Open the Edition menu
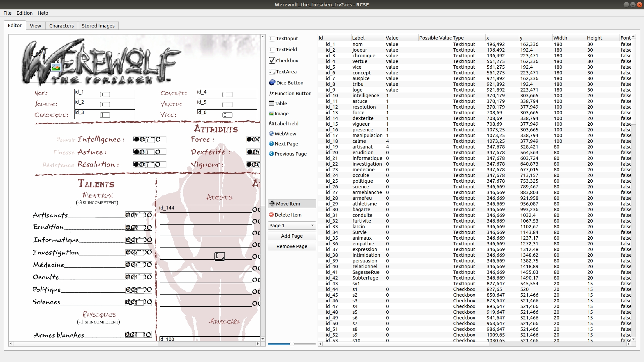This screenshot has width=644, height=362. click(24, 13)
